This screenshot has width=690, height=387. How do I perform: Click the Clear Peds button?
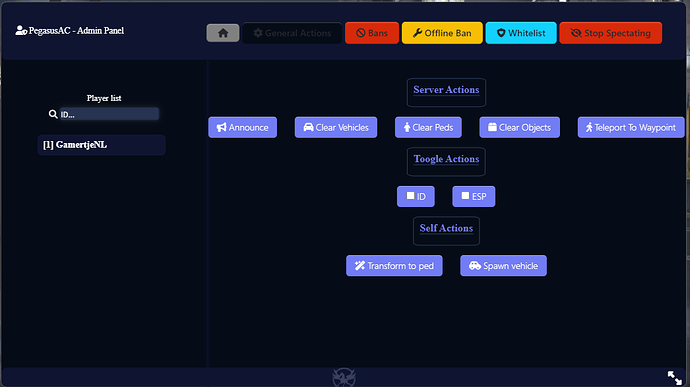click(x=428, y=127)
